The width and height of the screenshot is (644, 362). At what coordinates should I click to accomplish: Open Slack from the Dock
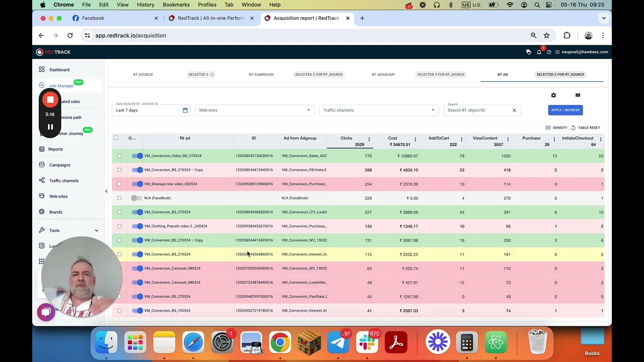pos(367,343)
